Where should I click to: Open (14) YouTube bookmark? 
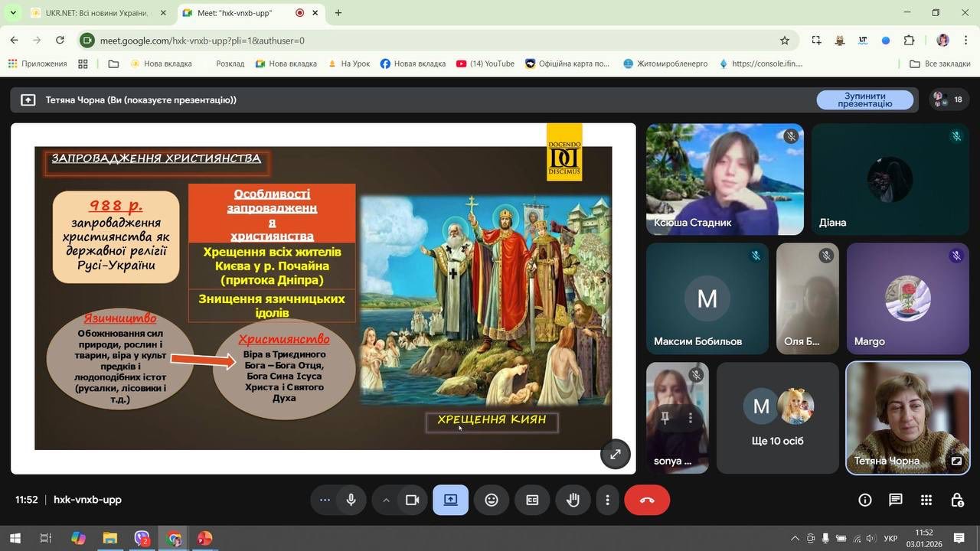click(485, 64)
